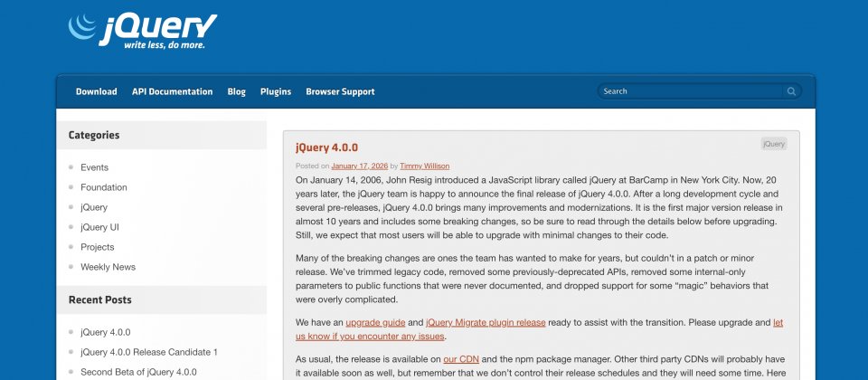
Task: Click the jQuery logo
Action: [143, 31]
